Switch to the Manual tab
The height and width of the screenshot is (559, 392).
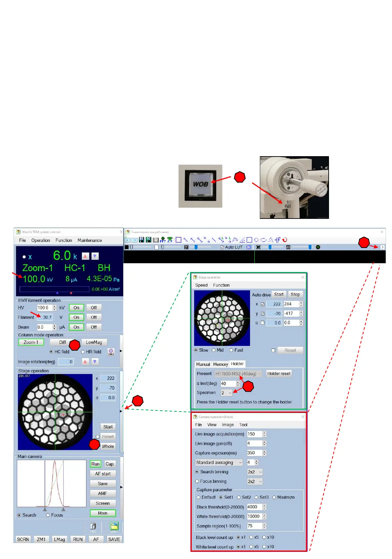(x=203, y=364)
